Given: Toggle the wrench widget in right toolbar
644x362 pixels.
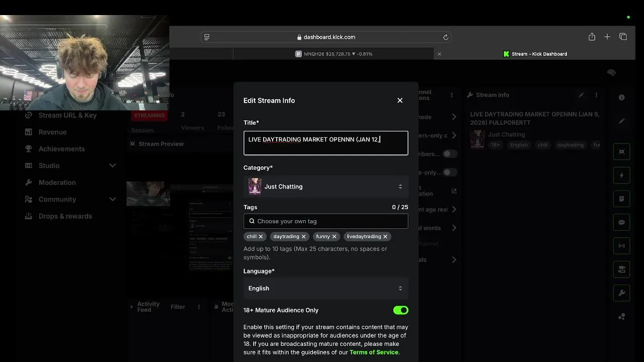Looking at the screenshot, I should [x=622, y=293].
